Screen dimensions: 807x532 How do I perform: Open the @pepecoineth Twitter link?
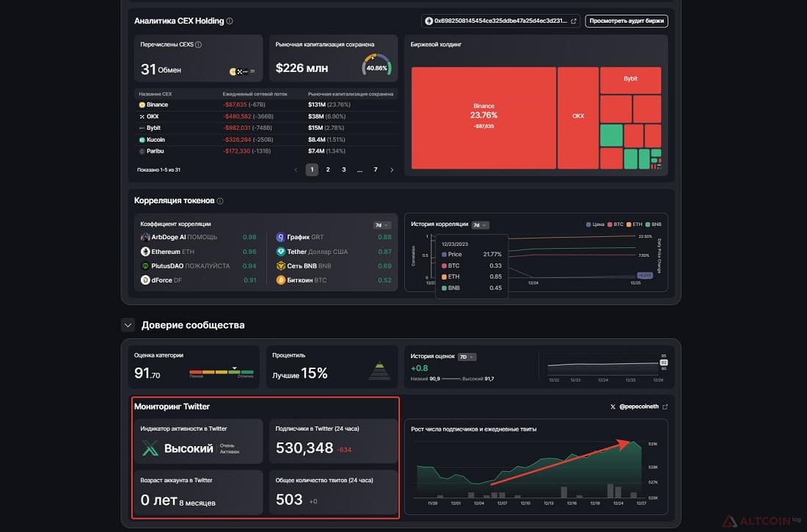click(639, 407)
